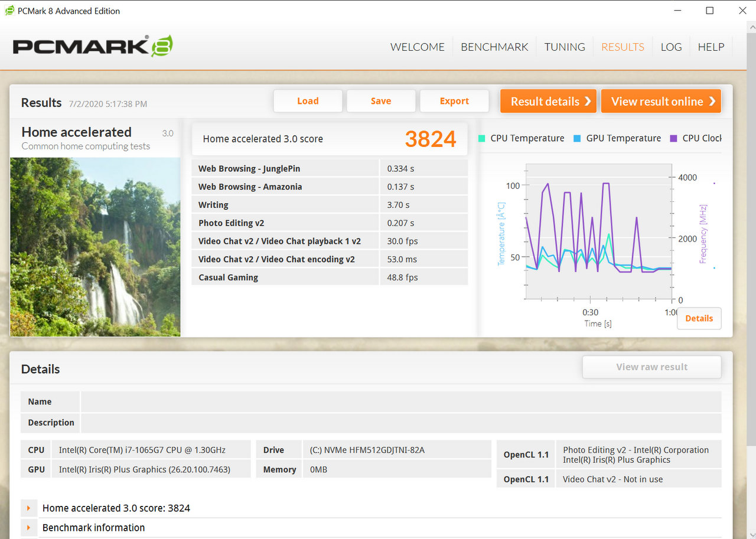Expand Benchmark information section
This screenshot has height=539, width=756.
coord(28,527)
